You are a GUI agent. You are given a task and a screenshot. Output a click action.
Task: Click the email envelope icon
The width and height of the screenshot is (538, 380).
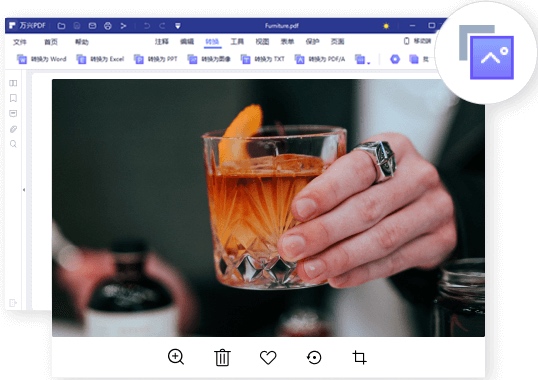click(92, 26)
